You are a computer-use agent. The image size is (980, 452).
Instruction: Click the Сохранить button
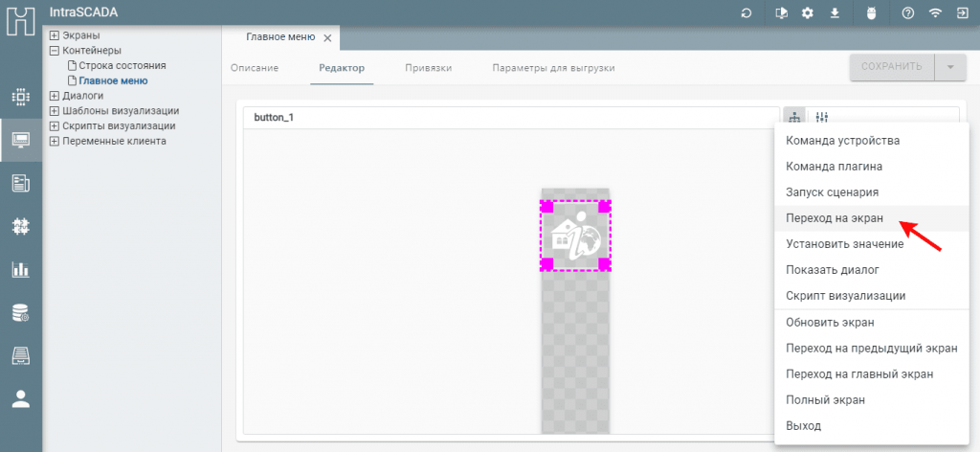click(x=892, y=68)
